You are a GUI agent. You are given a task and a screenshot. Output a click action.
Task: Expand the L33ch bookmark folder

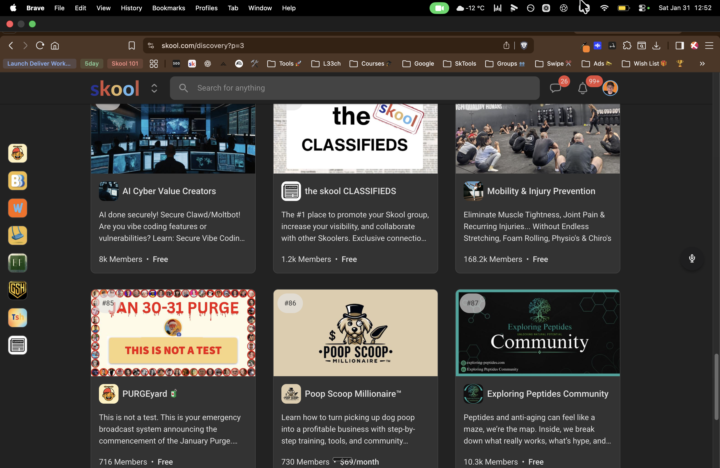[x=326, y=63]
